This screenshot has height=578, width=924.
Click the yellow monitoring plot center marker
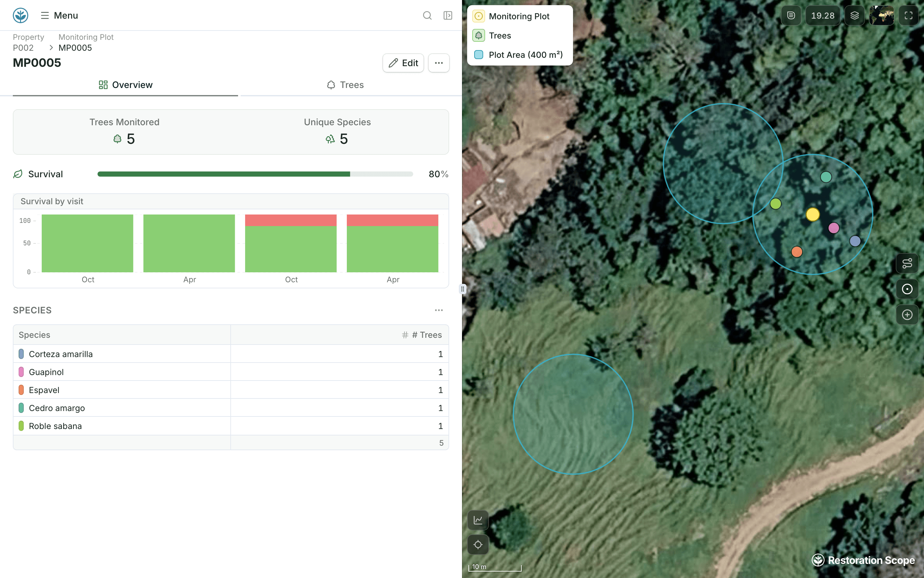click(x=813, y=215)
